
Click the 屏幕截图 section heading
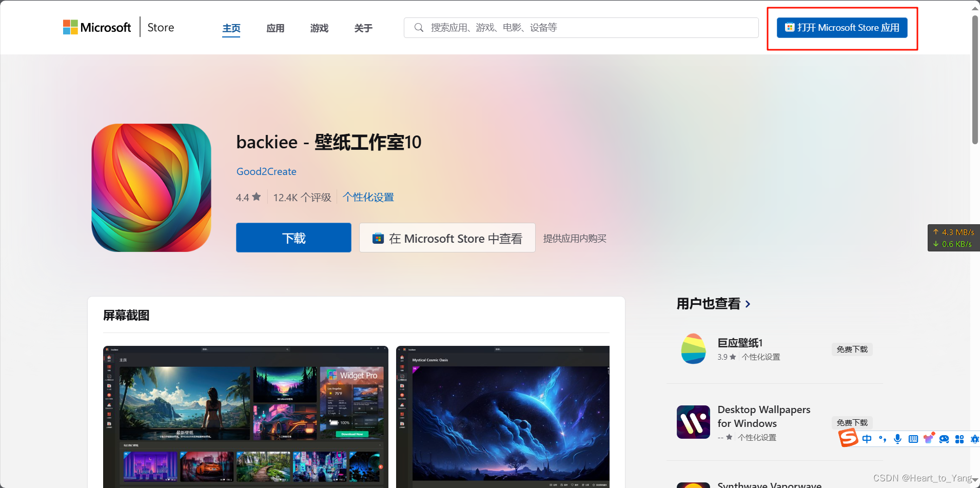click(x=126, y=315)
